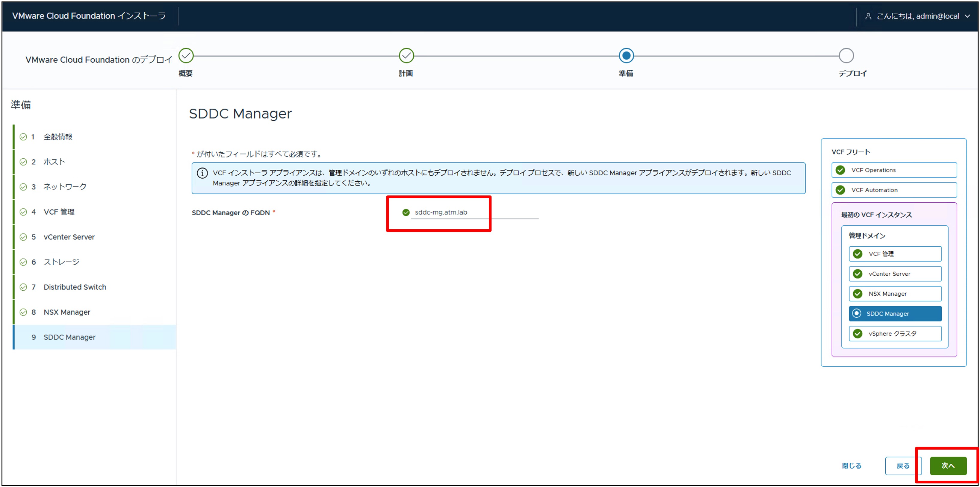Click the SDDC Manager の FQDN label
The height and width of the screenshot is (487, 980).
pos(231,213)
